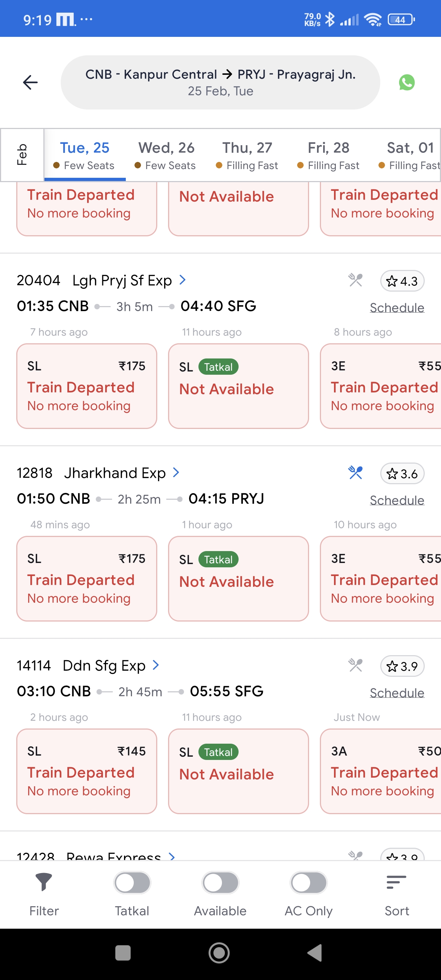Open Schedule link for train 20404
This screenshot has width=441, height=980.
tap(397, 308)
